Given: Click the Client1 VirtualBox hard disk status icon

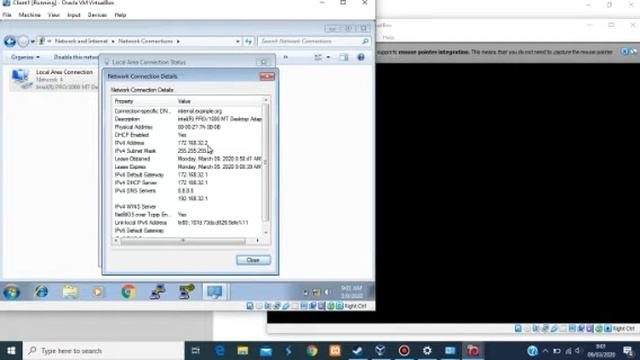Looking at the screenshot, I should coord(250,306).
